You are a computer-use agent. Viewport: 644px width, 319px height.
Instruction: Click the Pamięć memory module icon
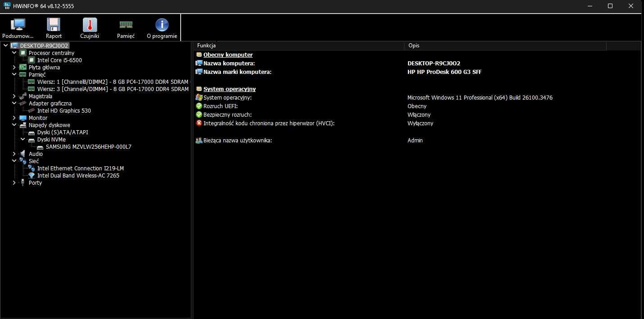126,24
